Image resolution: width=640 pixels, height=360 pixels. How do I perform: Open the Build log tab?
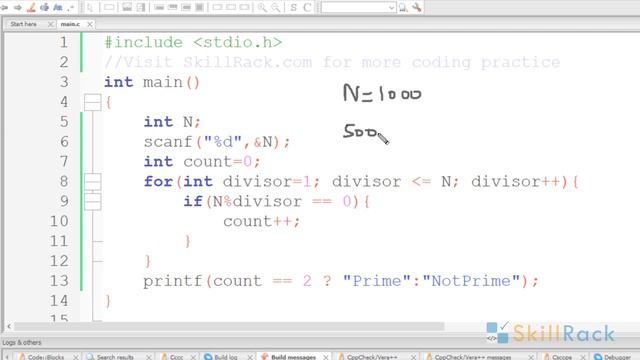tap(226, 357)
